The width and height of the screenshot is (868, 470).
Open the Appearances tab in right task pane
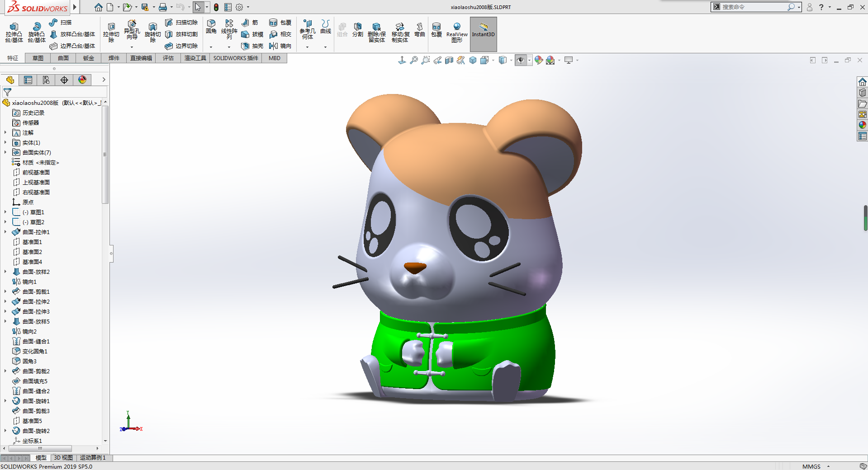click(863, 125)
